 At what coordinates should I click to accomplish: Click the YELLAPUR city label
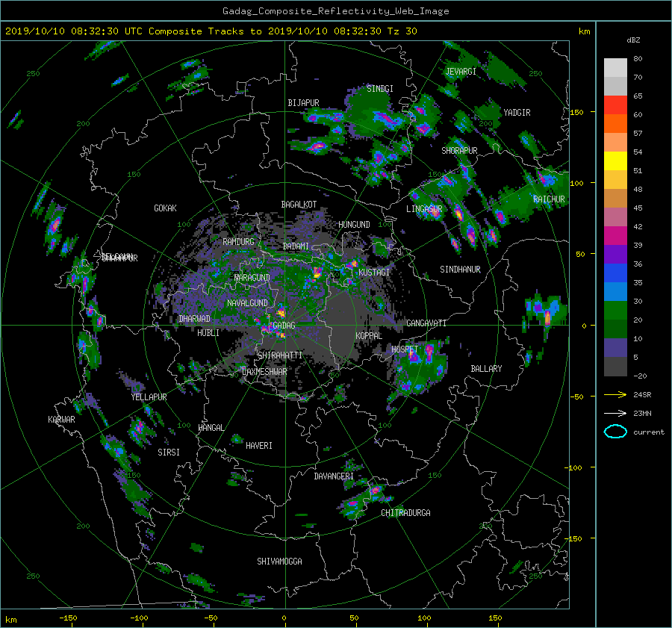149,397
